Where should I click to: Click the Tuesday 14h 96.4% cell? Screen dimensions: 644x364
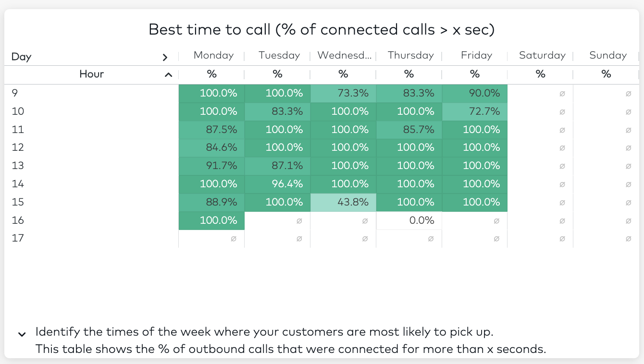(277, 184)
